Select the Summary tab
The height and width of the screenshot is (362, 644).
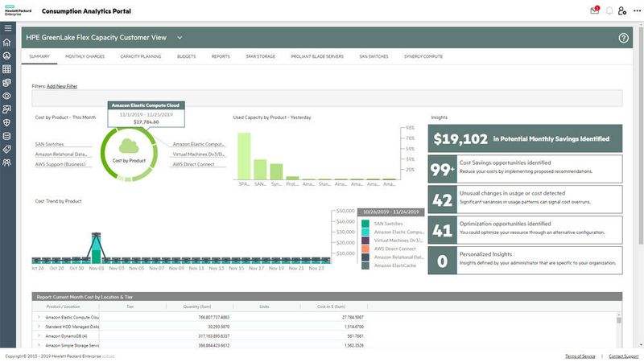[x=39, y=56]
